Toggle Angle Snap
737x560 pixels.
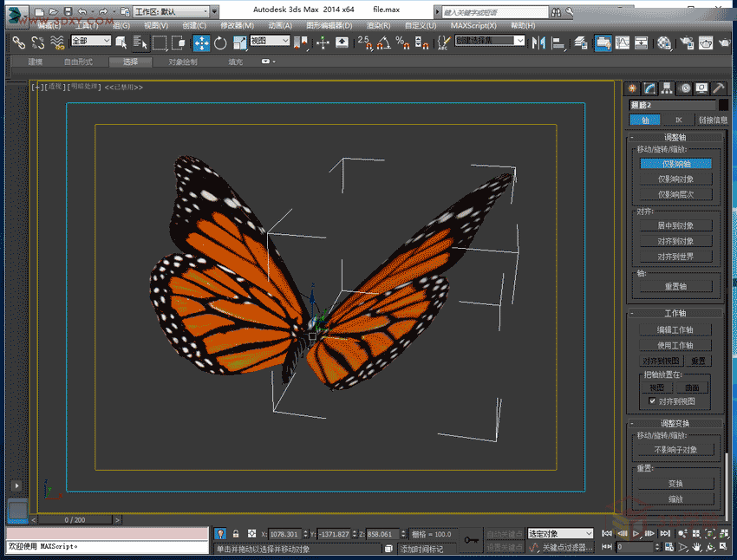[384, 42]
